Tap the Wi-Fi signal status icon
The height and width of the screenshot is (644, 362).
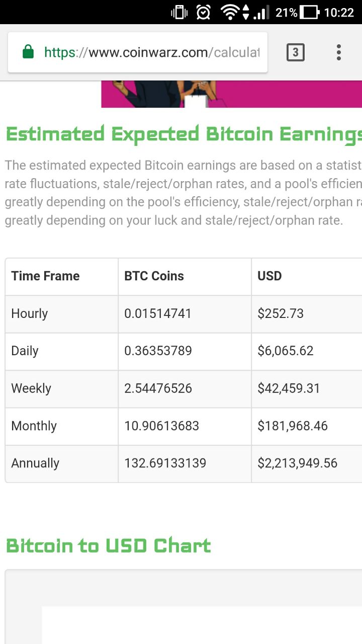point(230,12)
